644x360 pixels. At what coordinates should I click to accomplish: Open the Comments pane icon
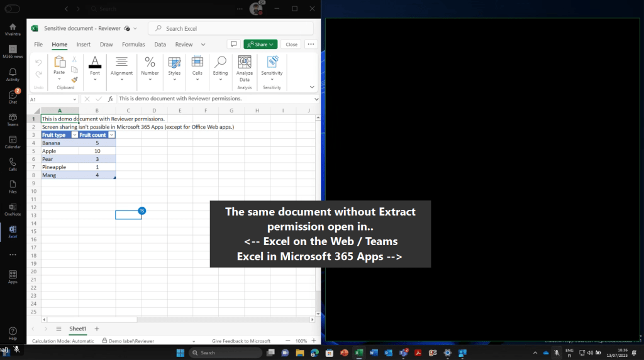click(234, 45)
